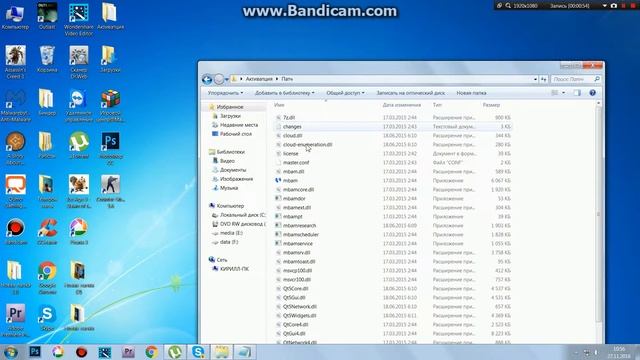640x360 pixels.
Task: Expand the address bar history dropdown
Action: click(x=535, y=79)
